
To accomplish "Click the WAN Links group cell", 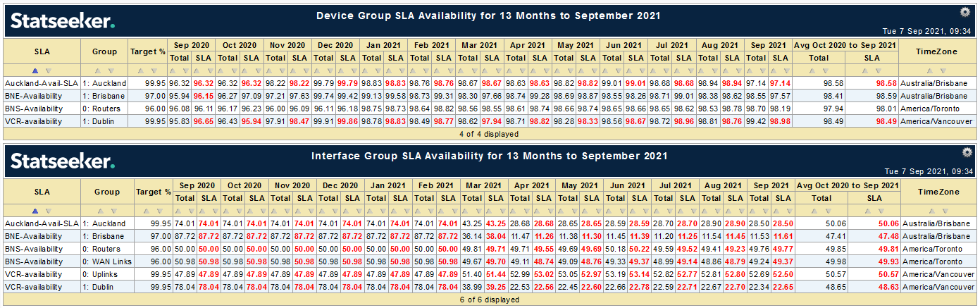I will [x=108, y=261].
